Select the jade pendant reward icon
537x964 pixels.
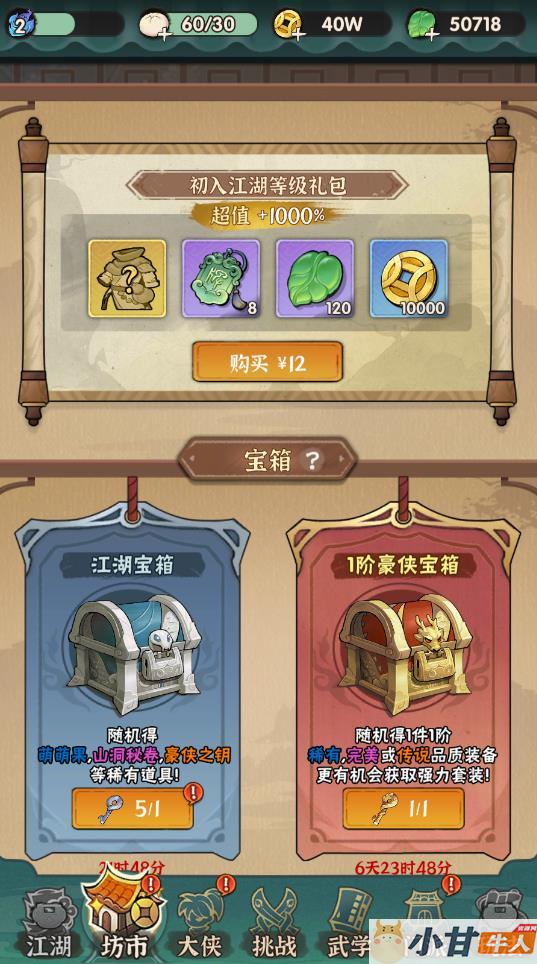221,279
